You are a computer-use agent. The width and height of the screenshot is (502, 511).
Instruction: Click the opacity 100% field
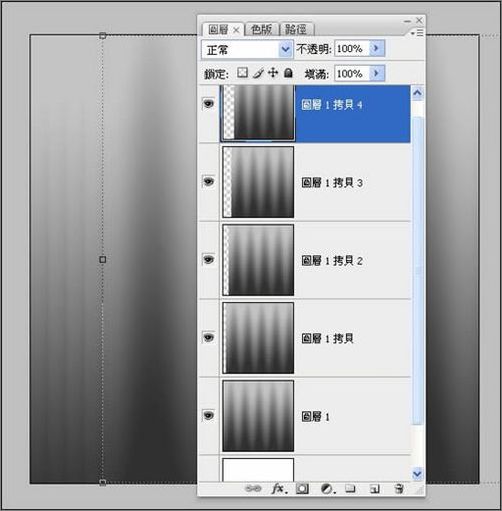click(x=352, y=48)
